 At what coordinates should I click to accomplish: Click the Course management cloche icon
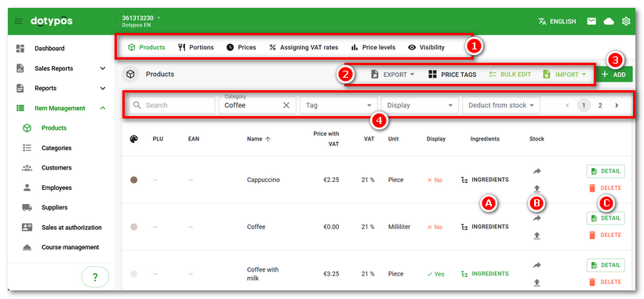click(27, 247)
